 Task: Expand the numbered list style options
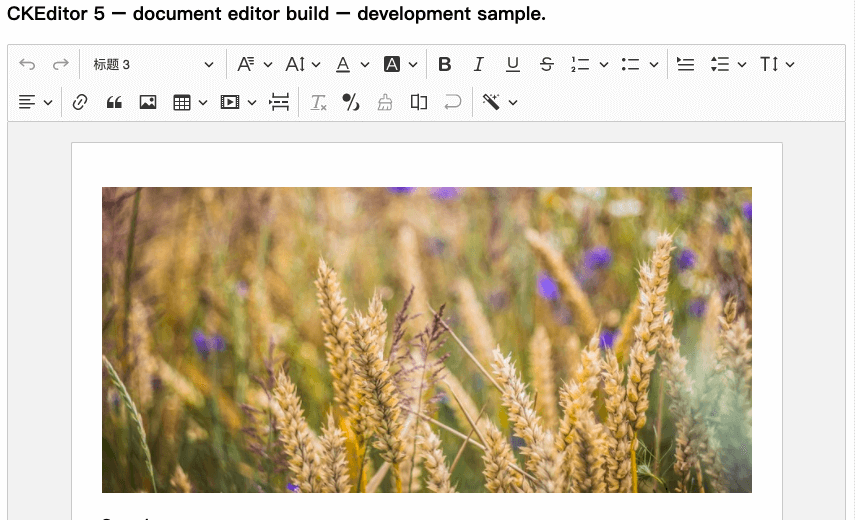pos(604,64)
